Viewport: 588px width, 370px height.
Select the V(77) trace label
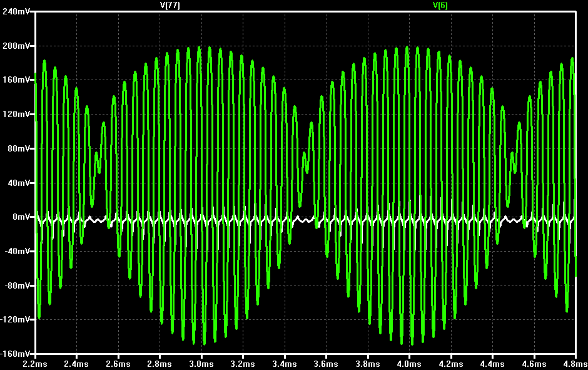pyautogui.click(x=170, y=5)
